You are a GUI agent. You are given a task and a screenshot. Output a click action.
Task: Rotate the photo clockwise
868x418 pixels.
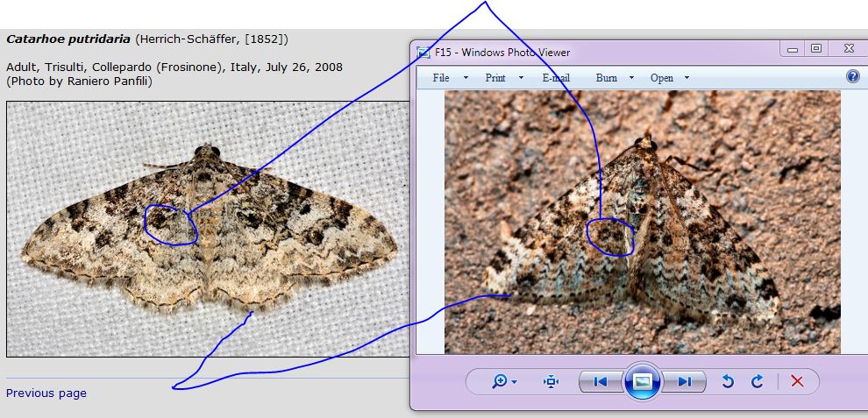tap(758, 381)
